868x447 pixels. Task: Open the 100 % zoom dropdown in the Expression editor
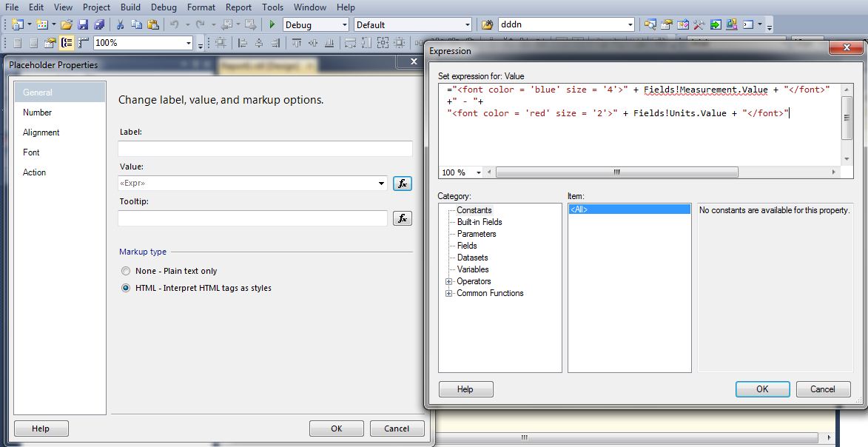(479, 172)
